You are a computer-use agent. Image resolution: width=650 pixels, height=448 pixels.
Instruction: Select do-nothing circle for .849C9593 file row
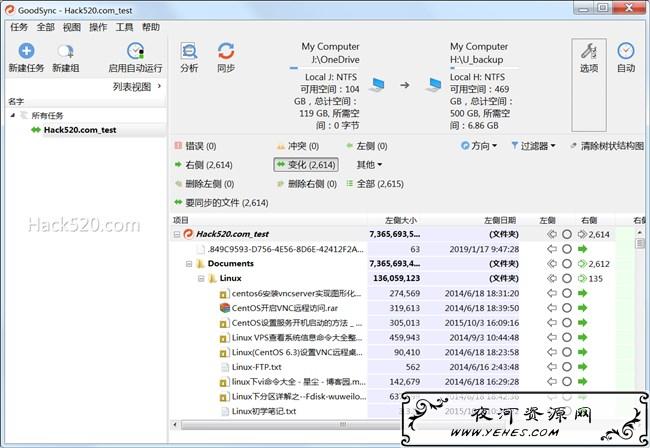[567, 249]
